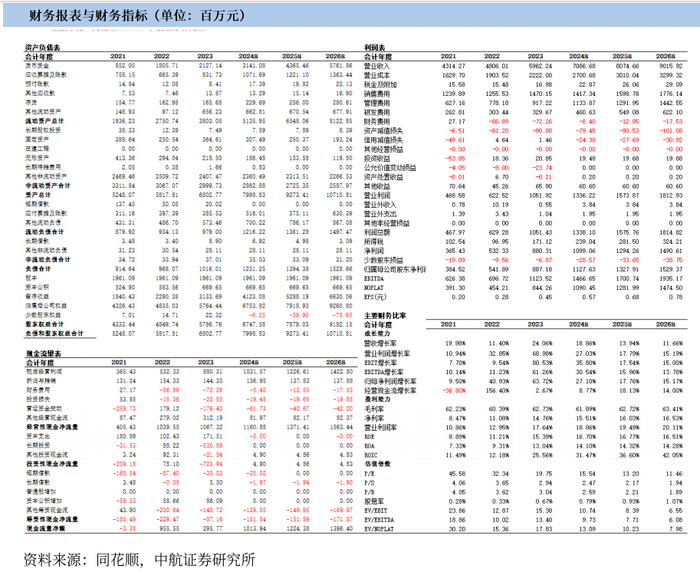The height and width of the screenshot is (572, 700).
Task: Click the 主要财务比率 section heading
Action: (x=385, y=315)
